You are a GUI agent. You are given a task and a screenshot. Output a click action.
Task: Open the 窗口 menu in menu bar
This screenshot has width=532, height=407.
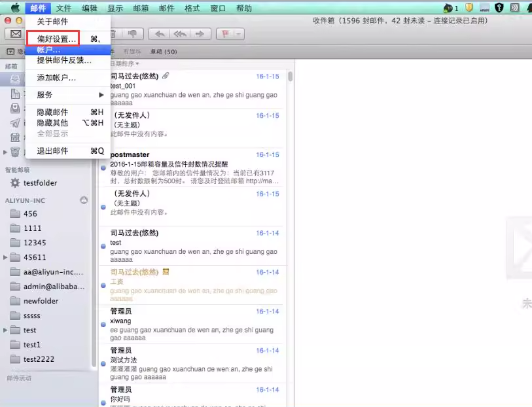tap(218, 8)
